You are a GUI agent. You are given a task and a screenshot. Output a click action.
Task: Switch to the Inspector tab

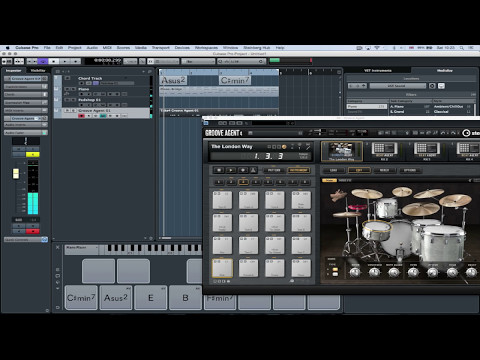(x=14, y=71)
